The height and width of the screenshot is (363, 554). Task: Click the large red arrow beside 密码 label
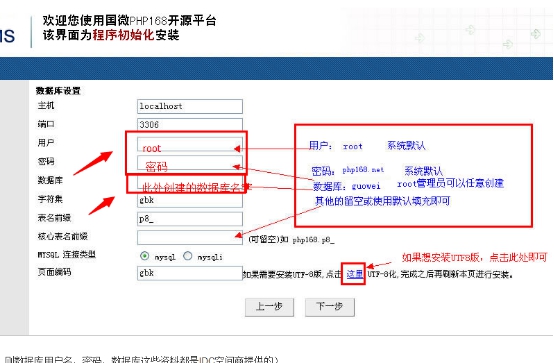click(x=93, y=163)
